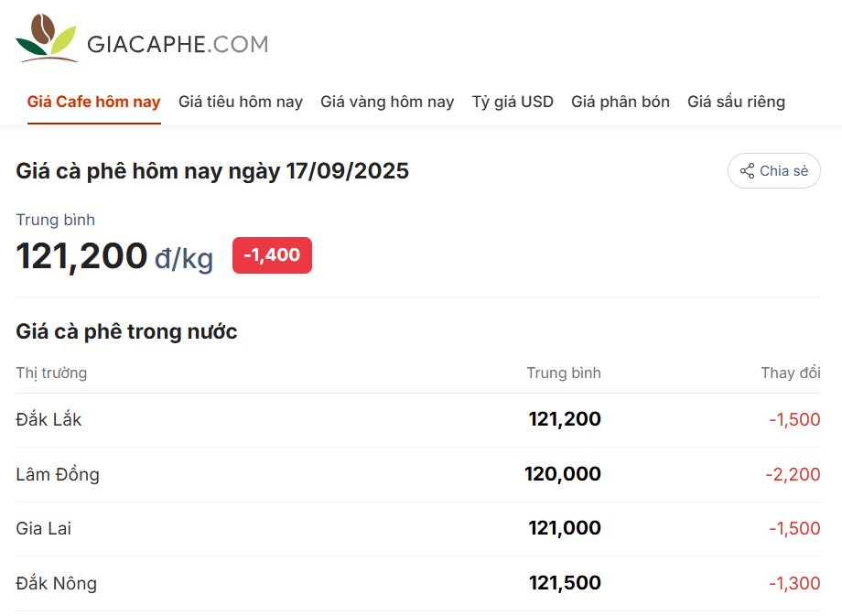The height and width of the screenshot is (616, 842).
Task: Open the Giá Cafe hôm nay tab
Action: 93,102
